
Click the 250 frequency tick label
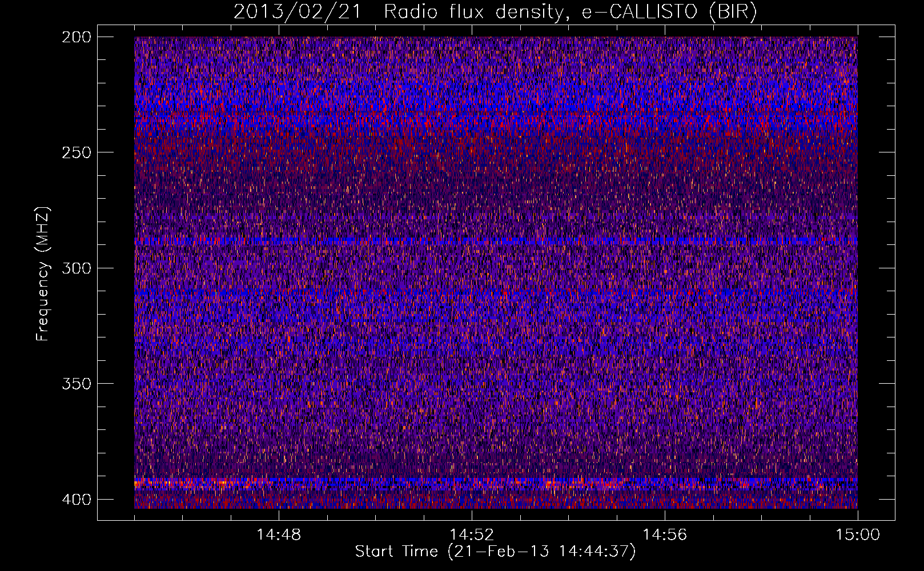[x=76, y=152]
